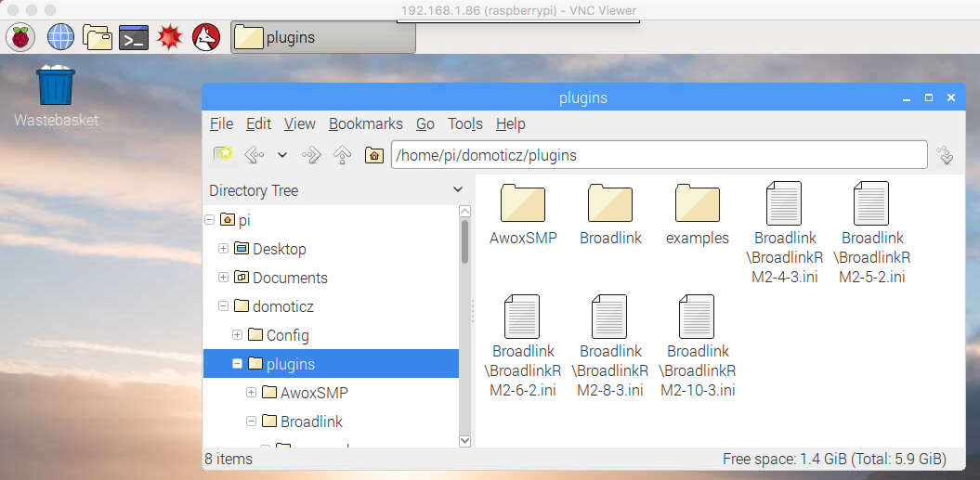Collapse the domoticz tree node

coord(223,306)
